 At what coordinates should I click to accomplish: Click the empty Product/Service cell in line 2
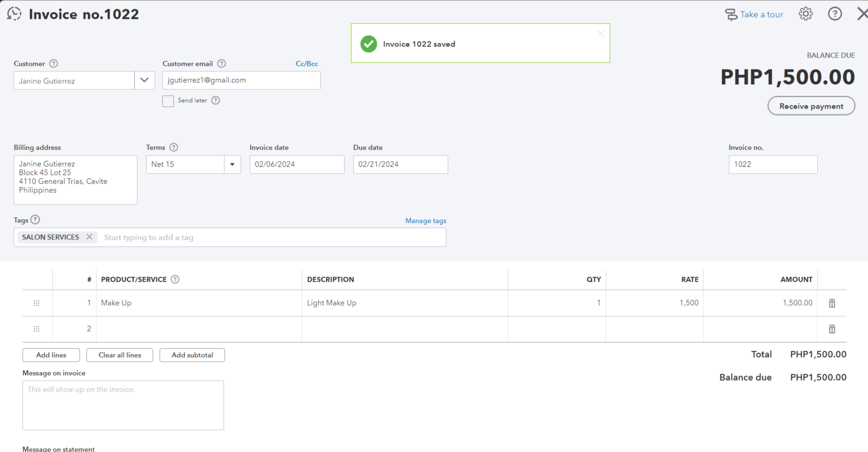tap(199, 329)
